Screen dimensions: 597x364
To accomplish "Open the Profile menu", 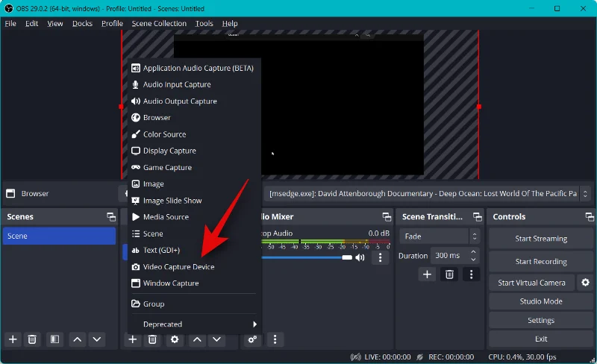I will [112, 24].
